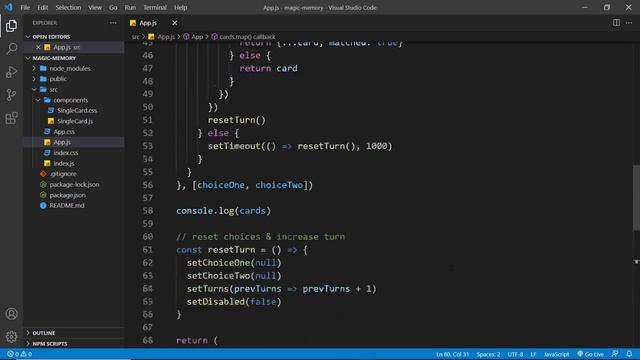The image size is (640, 360).
Task: Open SingleCard.css in the file tree
Action: tap(77, 111)
